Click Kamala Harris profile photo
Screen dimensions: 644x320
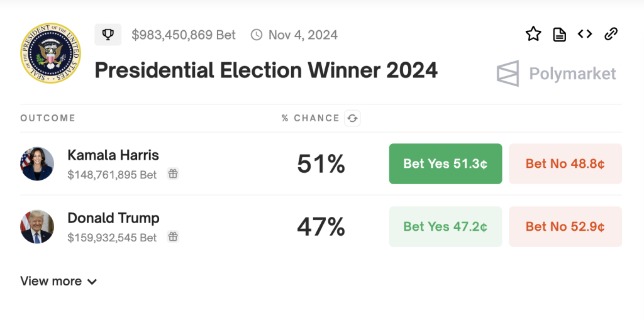[37, 164]
